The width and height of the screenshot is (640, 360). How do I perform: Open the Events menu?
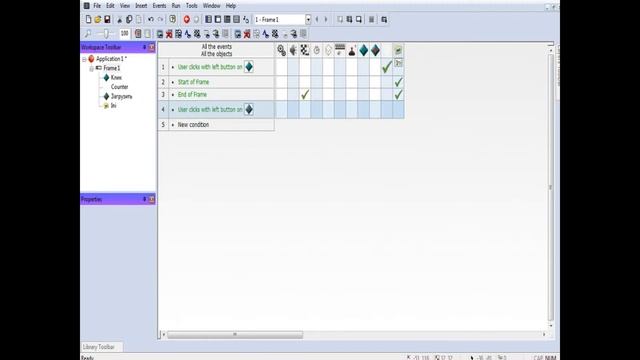(x=159, y=6)
